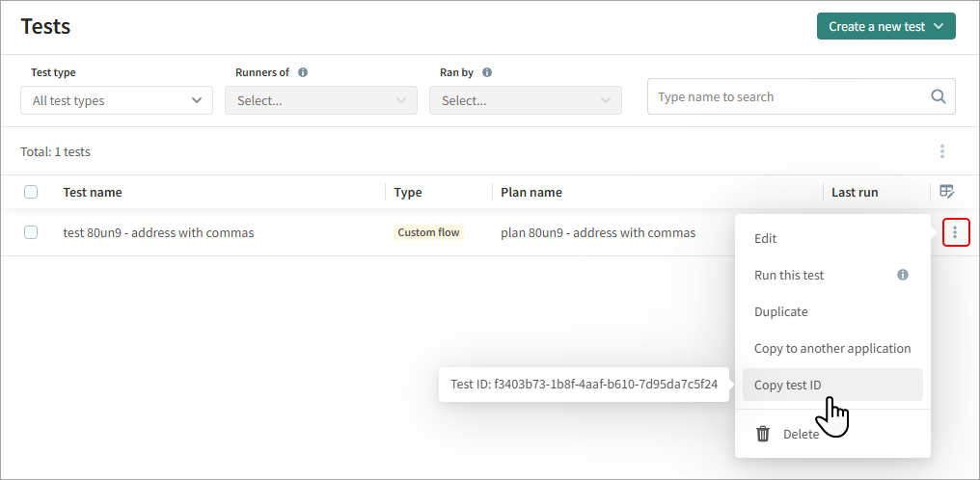Click the info icon beside Run this test
Image resolution: width=980 pixels, height=480 pixels.
(x=903, y=275)
